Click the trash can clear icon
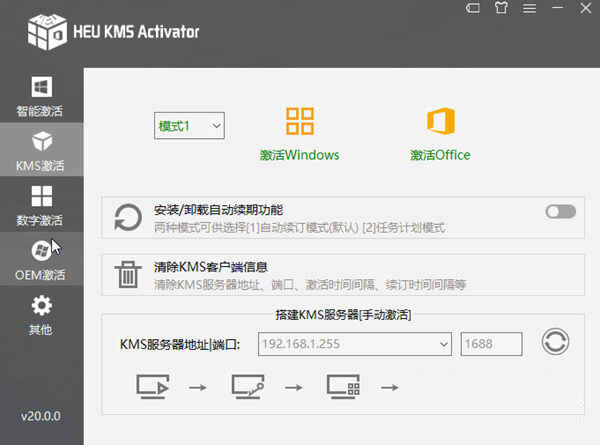600x445 pixels. click(x=128, y=274)
